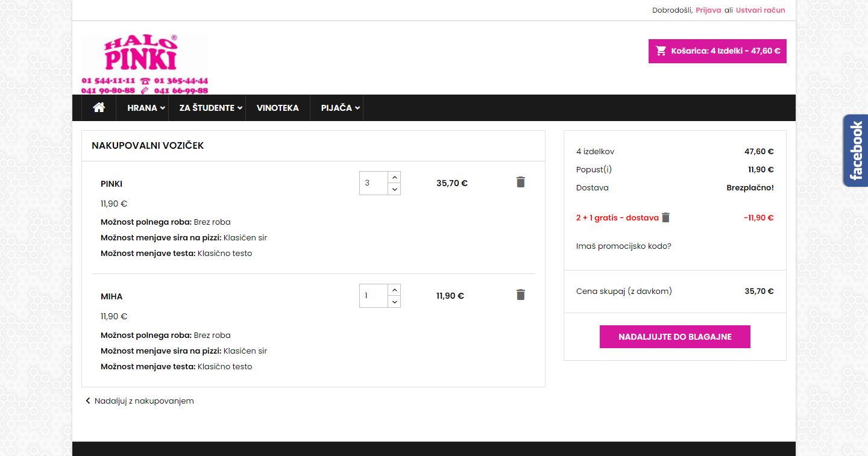Expand the HRANA menu dropdown
The width and height of the screenshot is (868, 456).
pos(146,108)
